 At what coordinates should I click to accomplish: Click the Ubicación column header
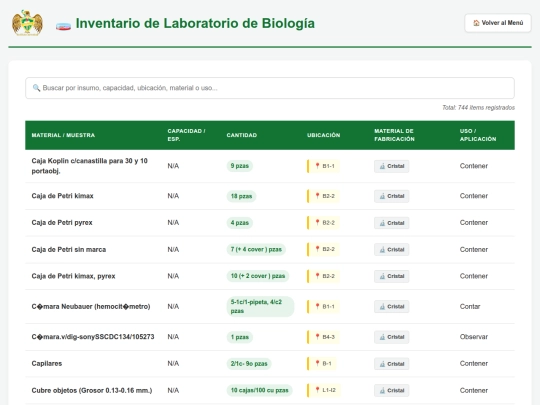tap(323, 135)
